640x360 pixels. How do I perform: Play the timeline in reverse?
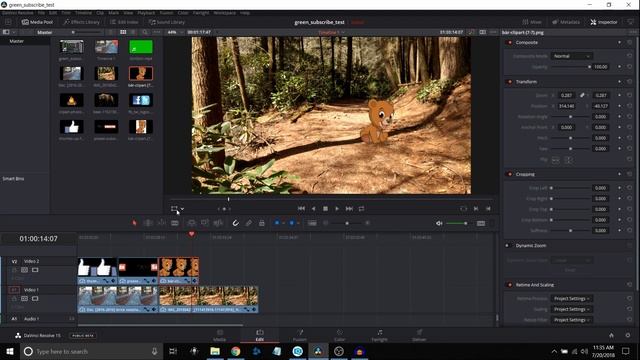pyautogui.click(x=313, y=209)
